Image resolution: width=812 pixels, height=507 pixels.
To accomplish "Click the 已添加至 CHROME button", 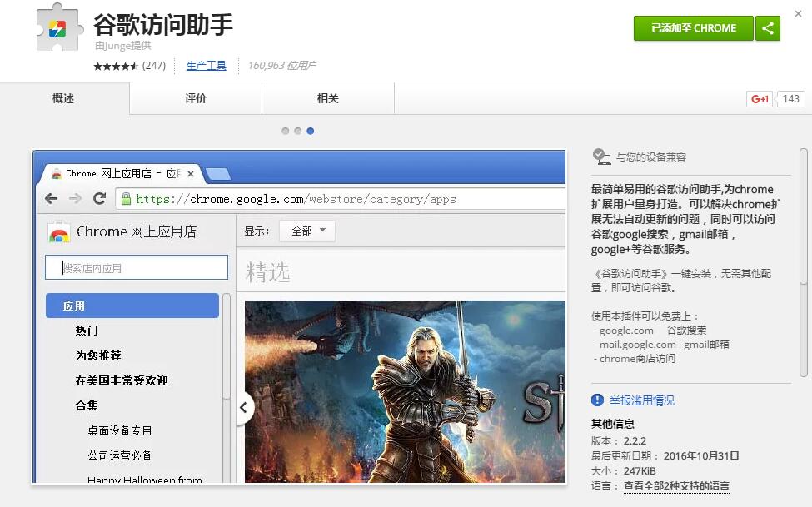I will pos(694,28).
